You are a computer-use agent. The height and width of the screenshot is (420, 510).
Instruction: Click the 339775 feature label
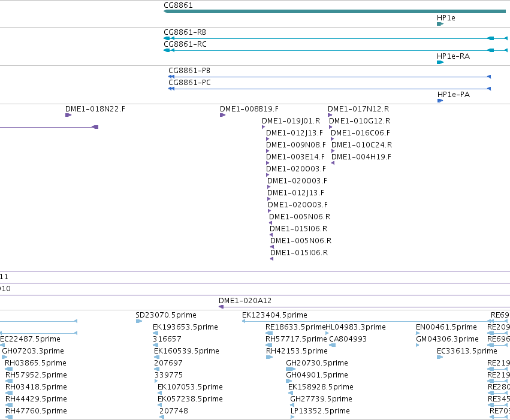168,375
